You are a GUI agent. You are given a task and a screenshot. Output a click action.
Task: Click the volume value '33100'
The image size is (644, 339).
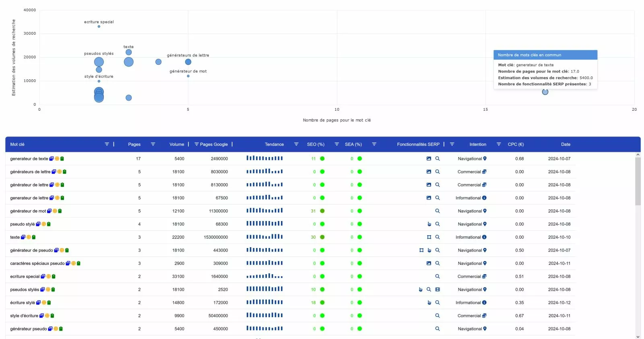[x=178, y=277]
